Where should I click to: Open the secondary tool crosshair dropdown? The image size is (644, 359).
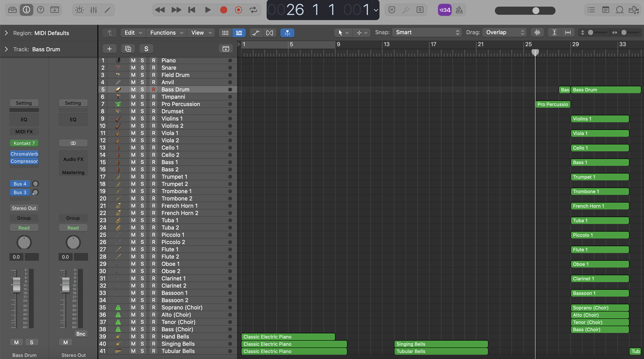pos(362,33)
